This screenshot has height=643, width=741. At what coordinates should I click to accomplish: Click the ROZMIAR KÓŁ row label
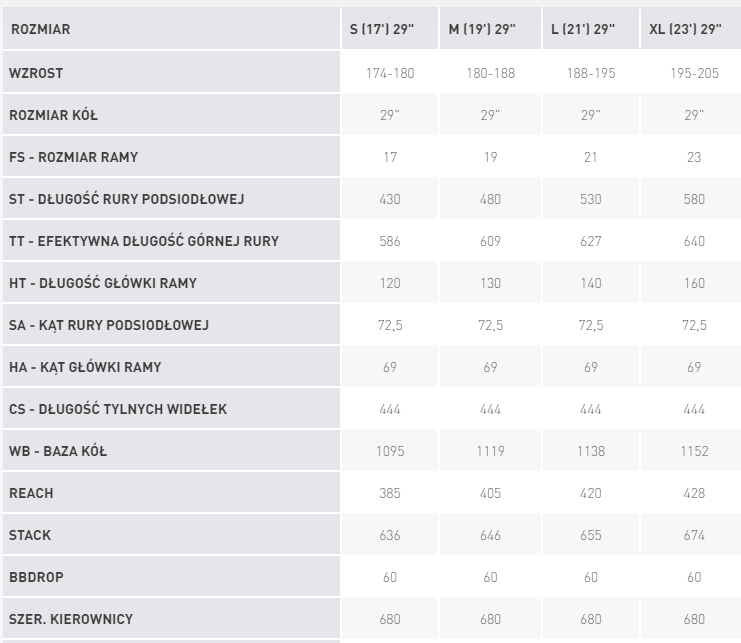[53, 115]
